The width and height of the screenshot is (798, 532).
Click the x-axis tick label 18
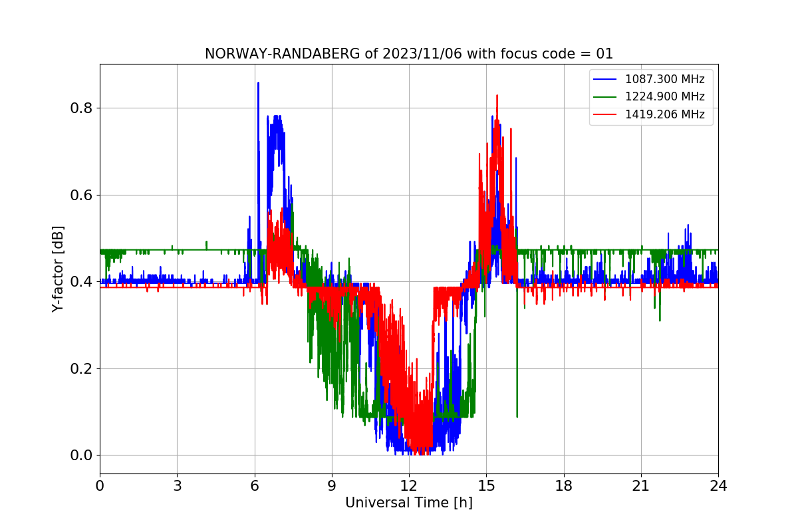coord(564,485)
